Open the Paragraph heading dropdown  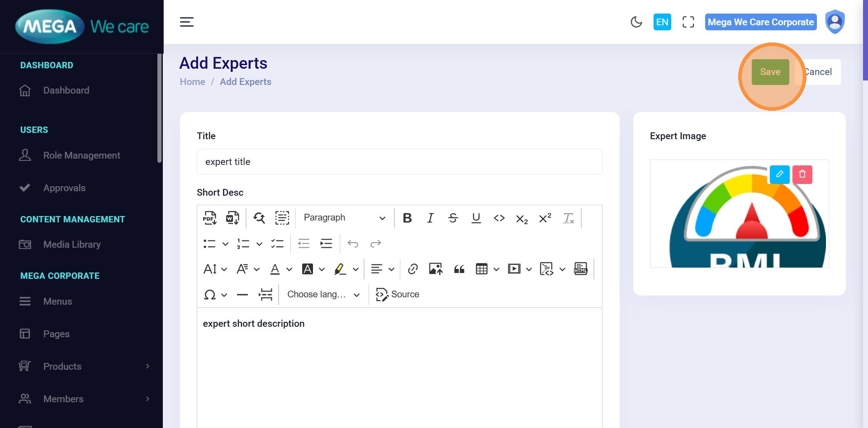click(344, 218)
